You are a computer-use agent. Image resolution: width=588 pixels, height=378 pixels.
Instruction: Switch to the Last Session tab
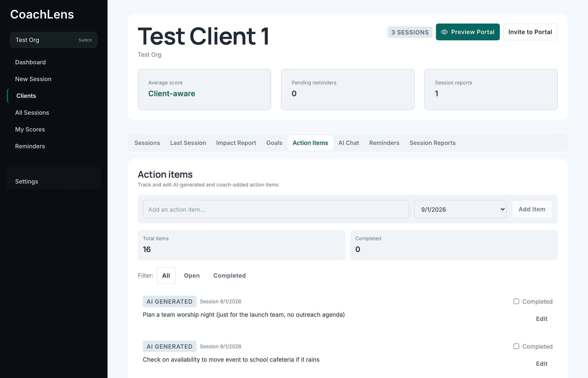coord(188,143)
